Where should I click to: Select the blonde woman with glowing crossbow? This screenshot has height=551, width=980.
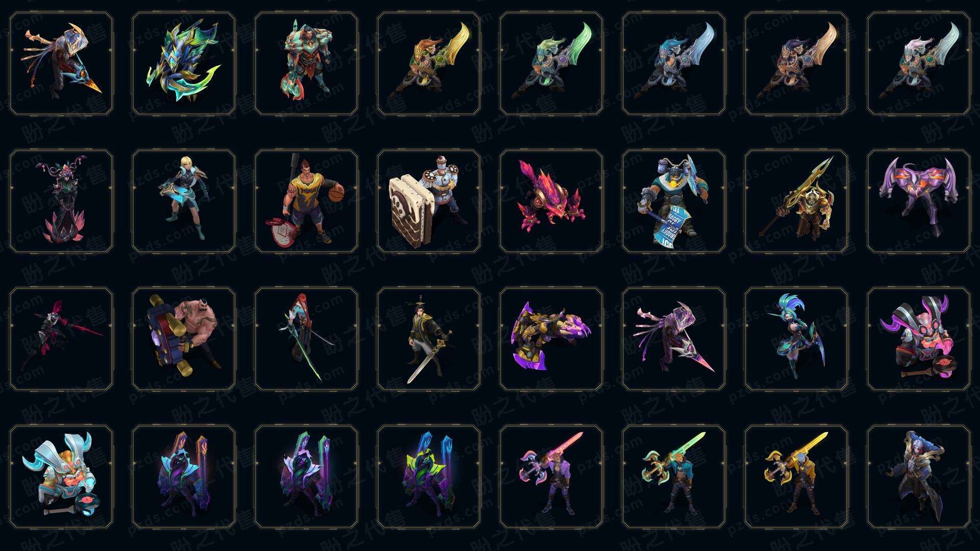tap(184, 201)
